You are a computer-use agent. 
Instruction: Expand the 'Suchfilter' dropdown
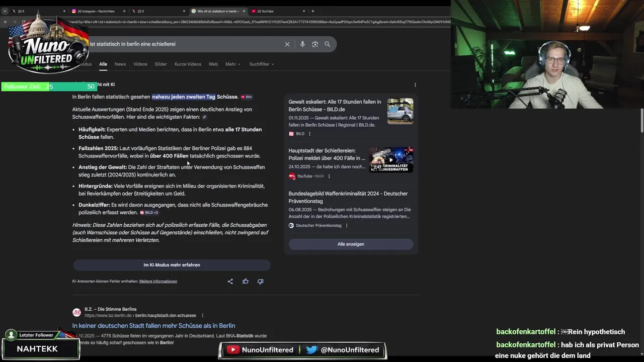pyautogui.click(x=262, y=64)
